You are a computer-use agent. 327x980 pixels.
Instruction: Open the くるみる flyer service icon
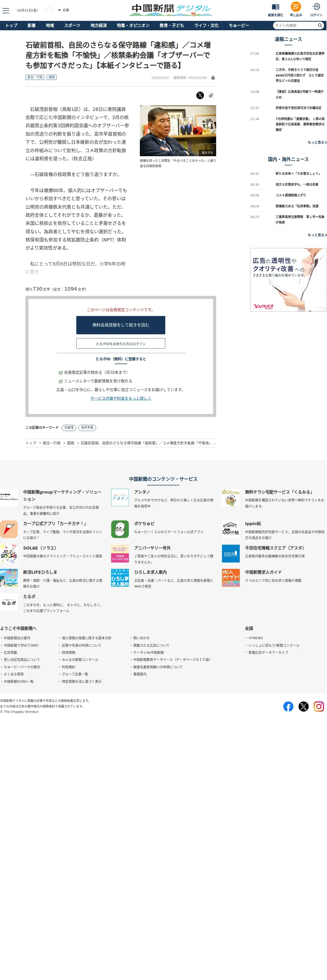[231, 498]
